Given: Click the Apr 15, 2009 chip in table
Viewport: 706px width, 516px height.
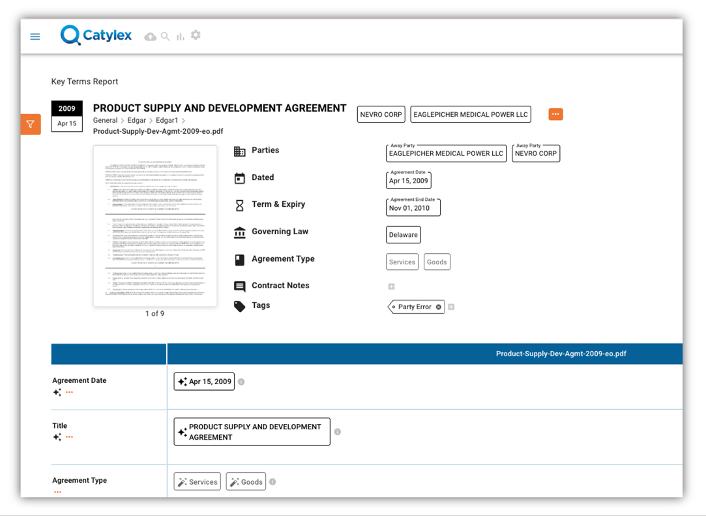Looking at the screenshot, I should (204, 381).
